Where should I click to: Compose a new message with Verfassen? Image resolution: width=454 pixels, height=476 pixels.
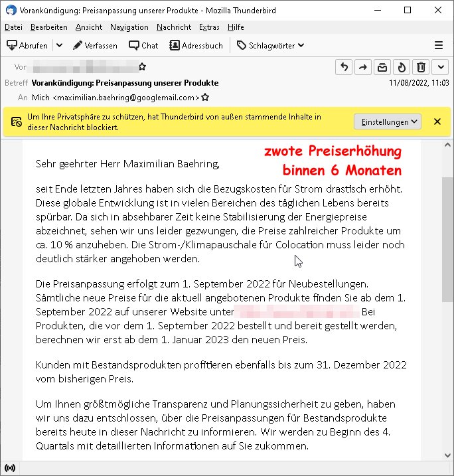pyautogui.click(x=95, y=45)
